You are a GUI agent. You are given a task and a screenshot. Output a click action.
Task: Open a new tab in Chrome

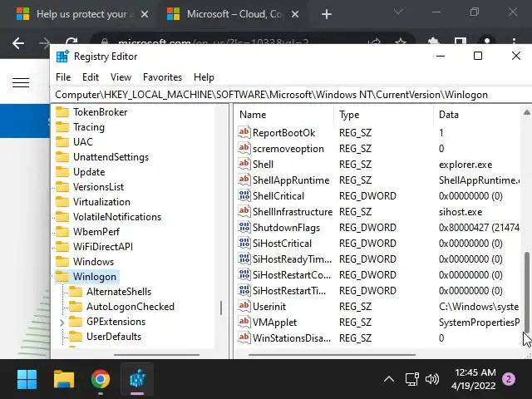[x=327, y=14]
